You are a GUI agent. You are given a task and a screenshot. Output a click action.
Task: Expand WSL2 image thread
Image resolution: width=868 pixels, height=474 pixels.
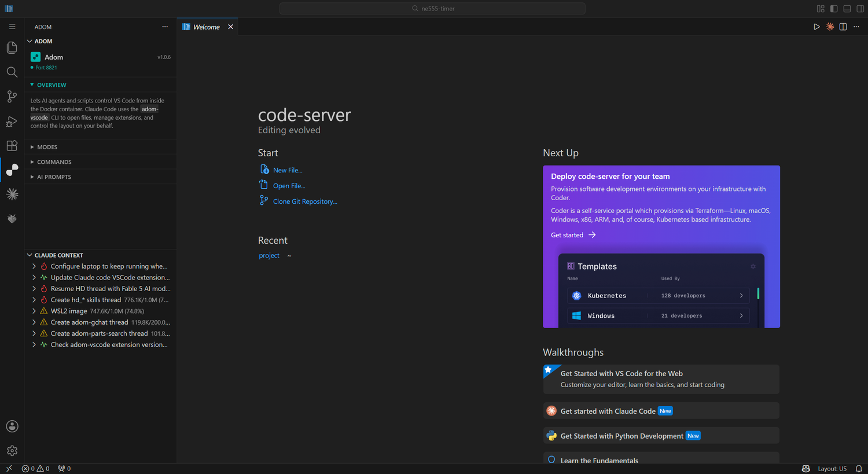[x=34, y=311]
